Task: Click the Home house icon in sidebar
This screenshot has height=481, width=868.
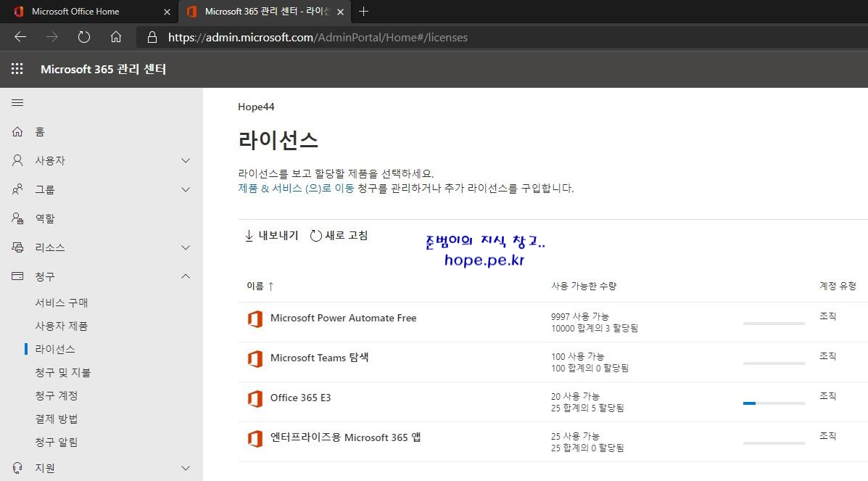Action: click(x=17, y=131)
